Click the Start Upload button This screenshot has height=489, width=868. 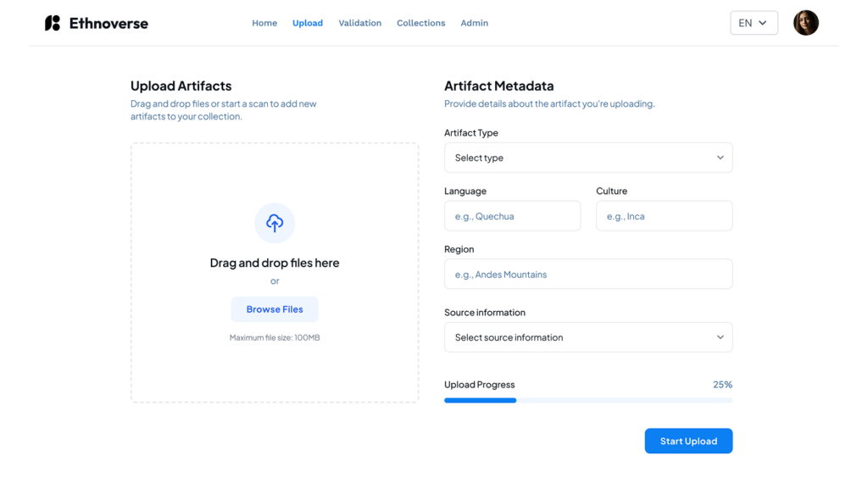tap(688, 441)
